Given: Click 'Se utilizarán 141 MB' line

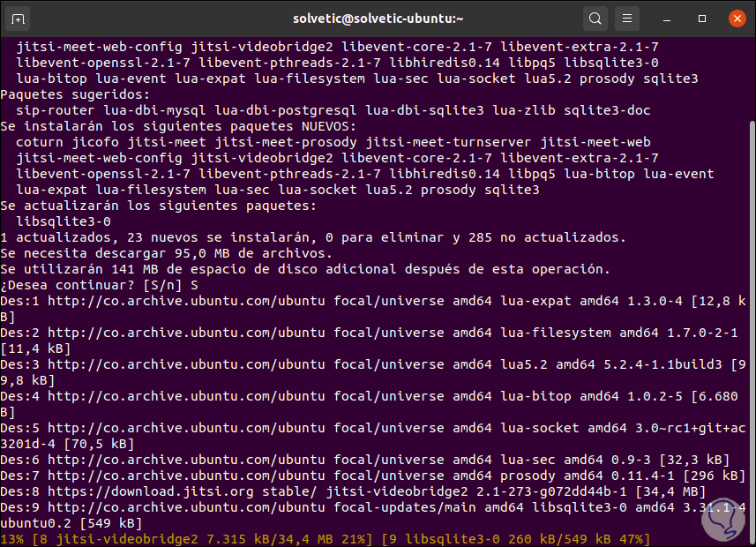Looking at the screenshot, I should [305, 270].
